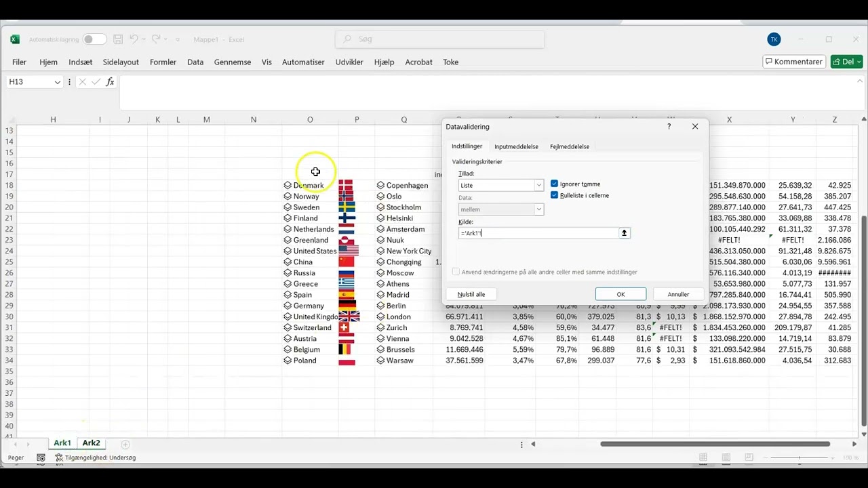Image resolution: width=868 pixels, height=488 pixels.
Task: Click the formula bar Enter checkmark icon
Action: (96, 82)
